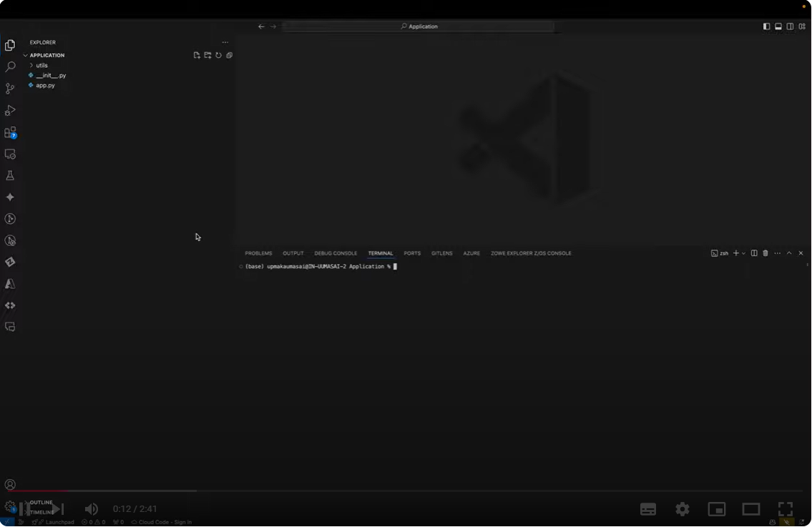812x527 pixels.
Task: Open the __init__.py file
Action: (51, 76)
